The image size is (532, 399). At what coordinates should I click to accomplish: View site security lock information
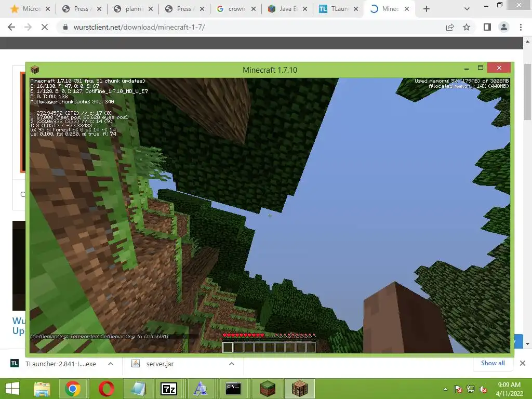[65, 27]
